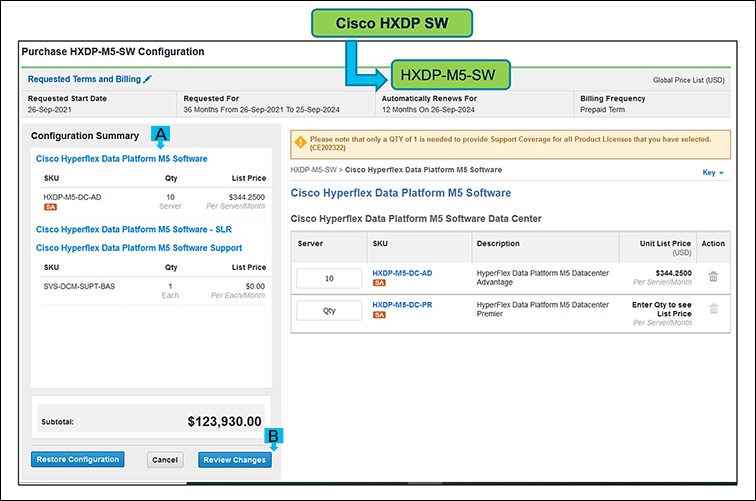Click subtotal amount $123,930.00
The image size is (756, 501).
(x=224, y=421)
